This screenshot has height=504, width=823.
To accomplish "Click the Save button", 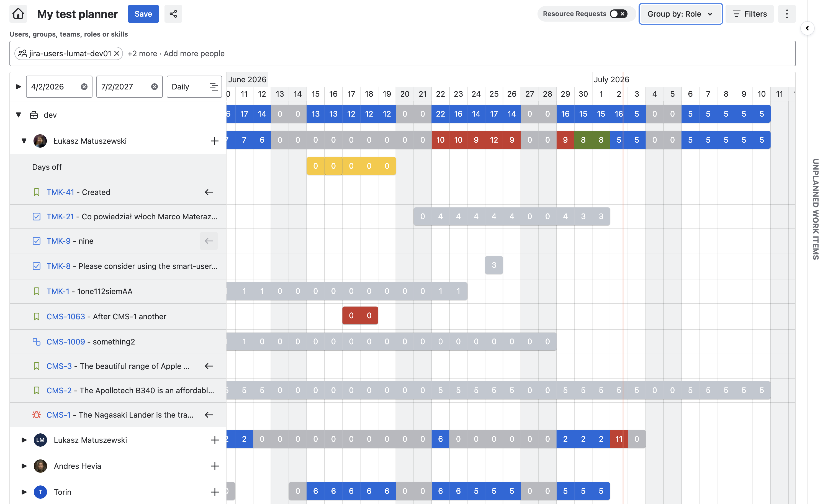I will pos(143,14).
